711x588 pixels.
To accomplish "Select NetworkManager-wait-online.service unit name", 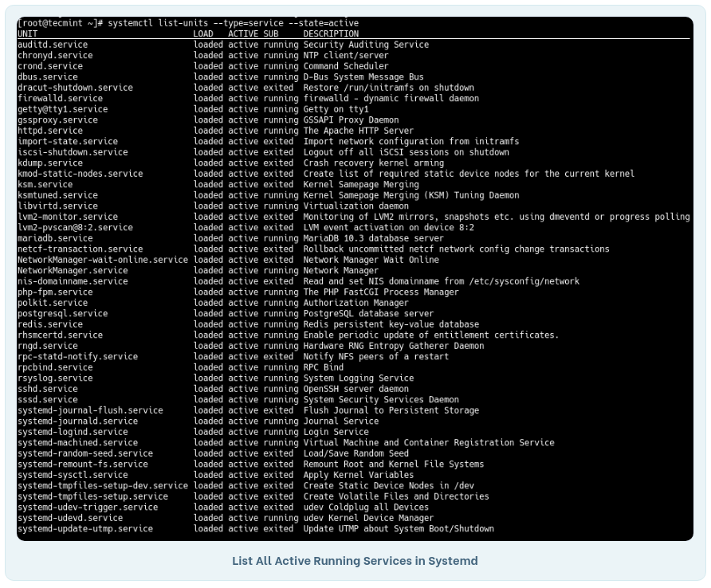I will 103,261.
